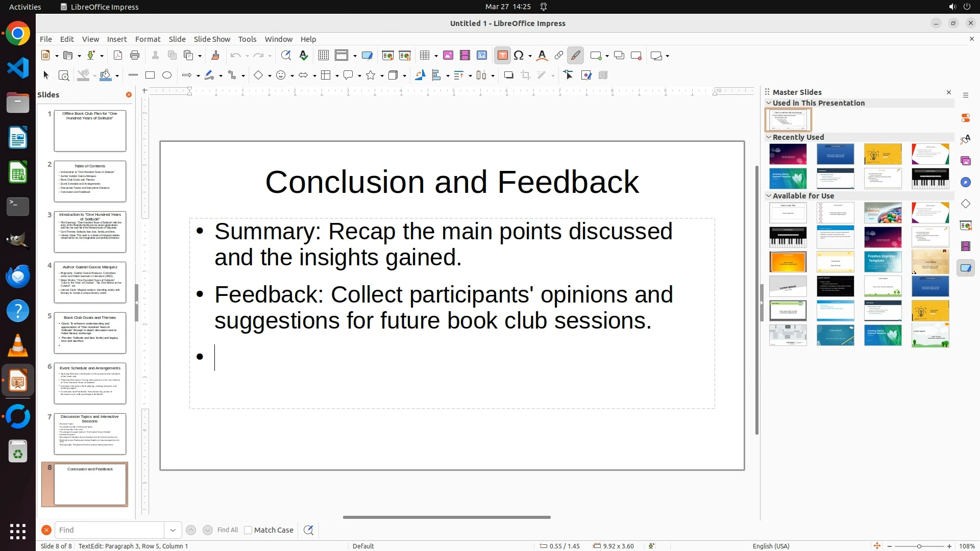Image resolution: width=980 pixels, height=551 pixels.
Task: Select the Ellipse drawing tool
Action: coord(167,76)
